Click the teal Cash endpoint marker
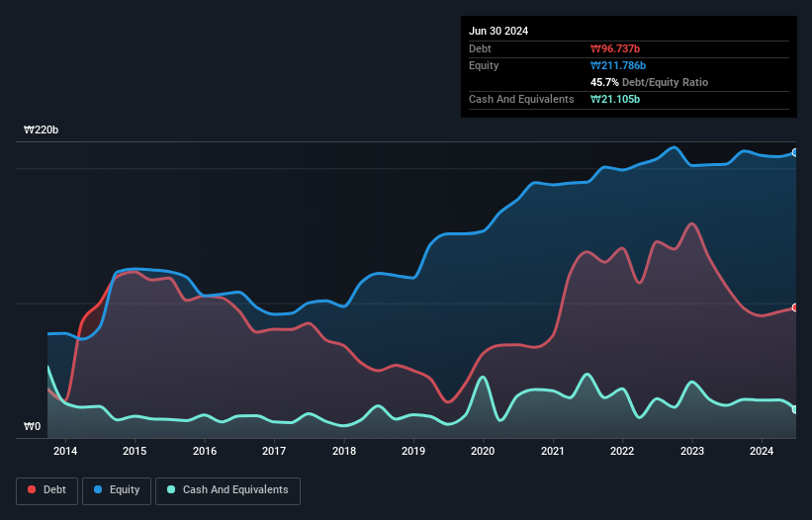This screenshot has height=520, width=812. click(x=795, y=409)
